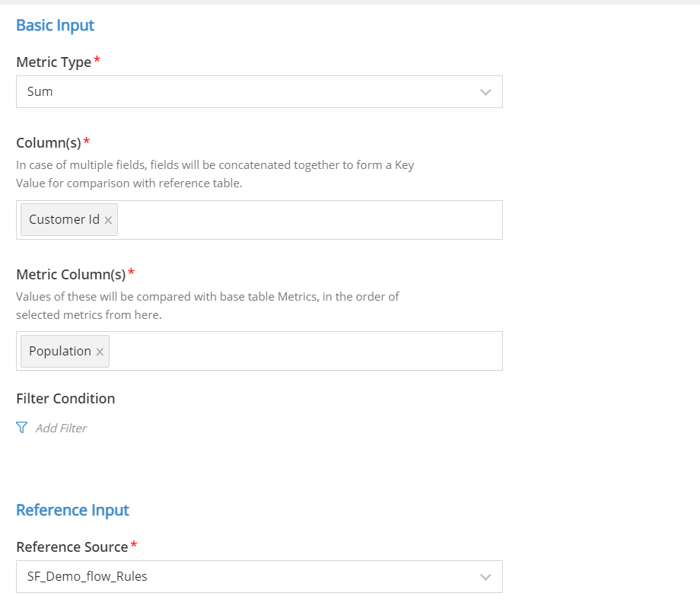
Task: Click the Add Filter link
Action: click(x=61, y=428)
